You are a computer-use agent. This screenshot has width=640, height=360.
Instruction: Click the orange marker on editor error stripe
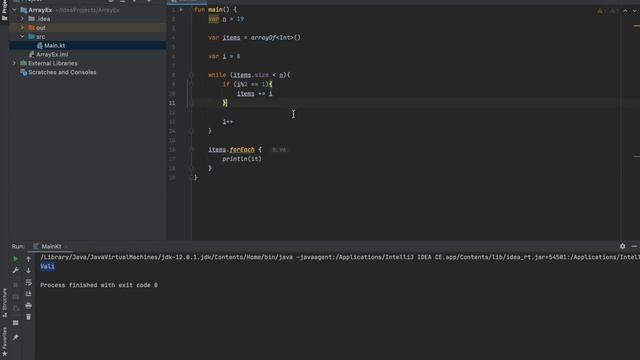coord(636,26)
